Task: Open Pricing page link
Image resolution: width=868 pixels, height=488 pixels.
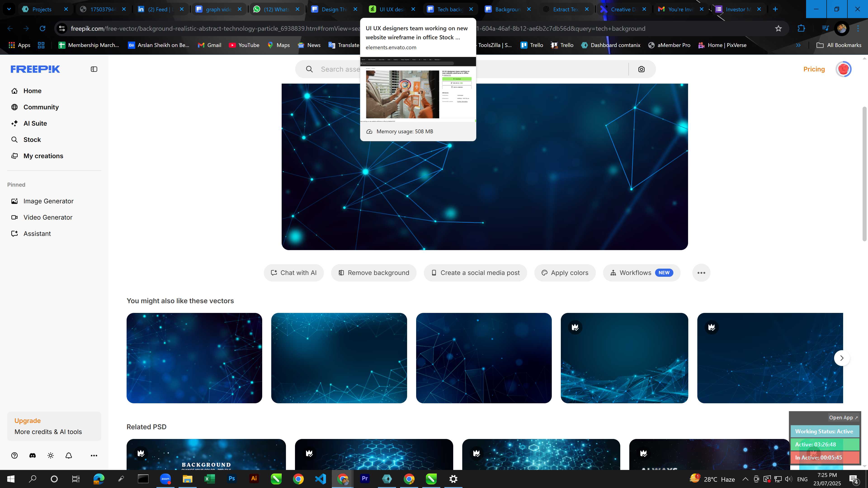Action: (814, 69)
